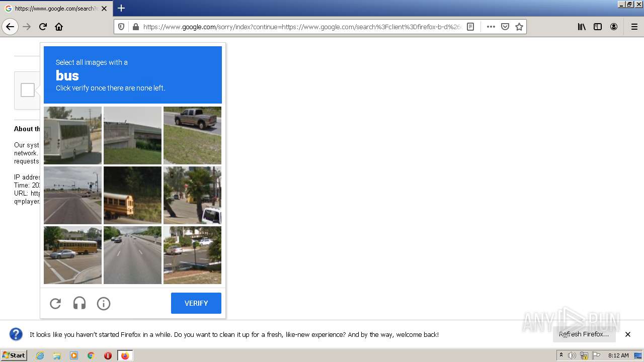Select the pickup truck image tile
Screen dimensions: 644x362
tap(192, 135)
